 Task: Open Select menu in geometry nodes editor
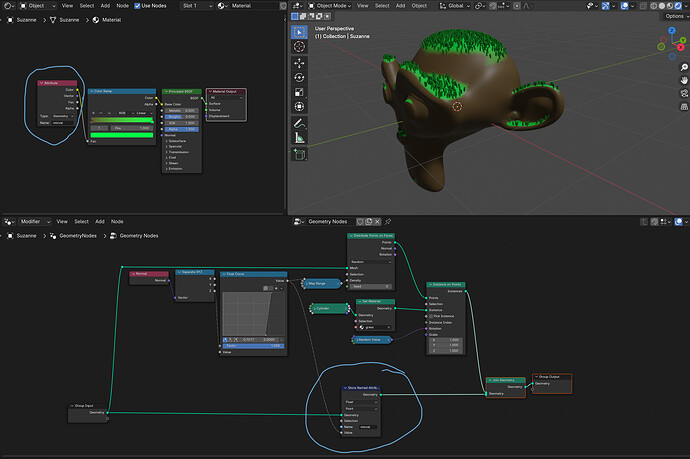(81, 221)
